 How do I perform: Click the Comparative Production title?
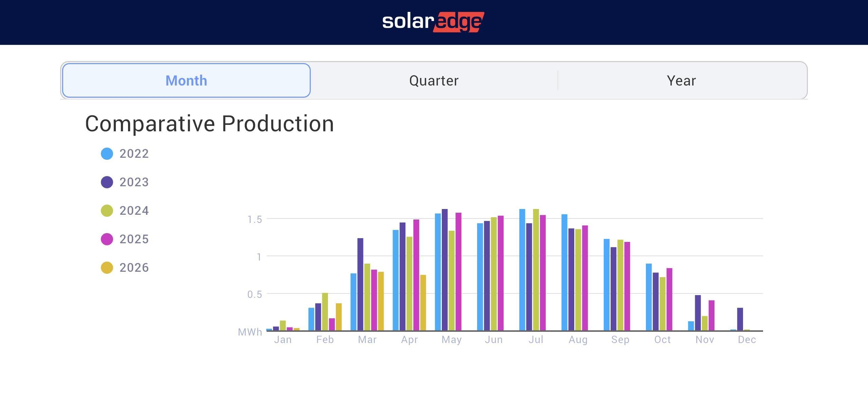pyautogui.click(x=210, y=123)
